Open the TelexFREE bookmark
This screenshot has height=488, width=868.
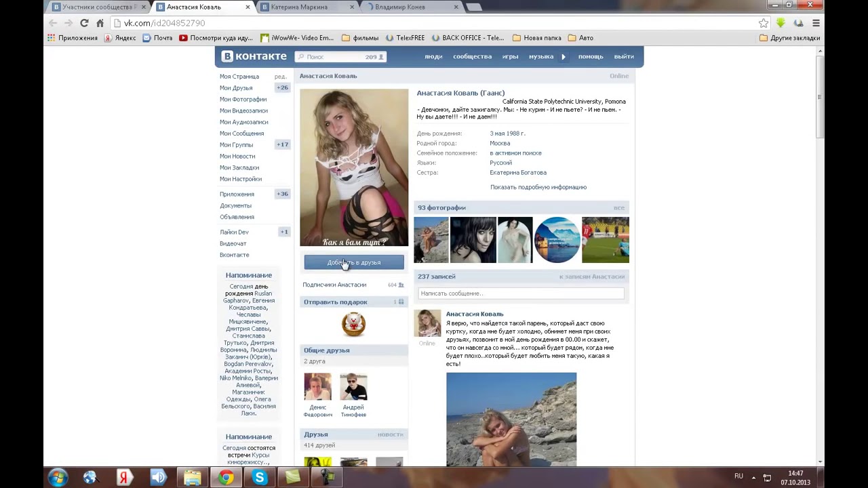click(405, 38)
